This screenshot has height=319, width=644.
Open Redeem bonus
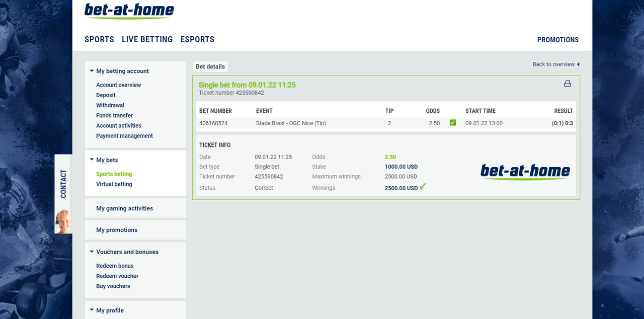(x=115, y=266)
